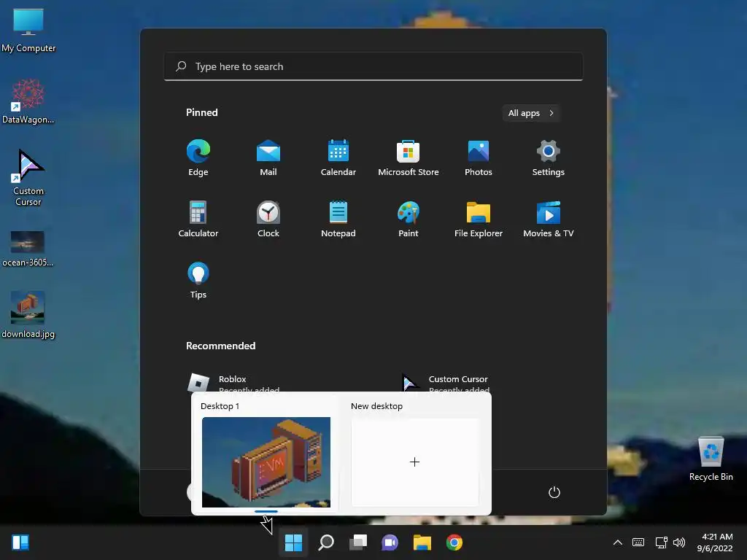The width and height of the screenshot is (747, 560).
Task: Open Microsoft Store
Action: 409,157
